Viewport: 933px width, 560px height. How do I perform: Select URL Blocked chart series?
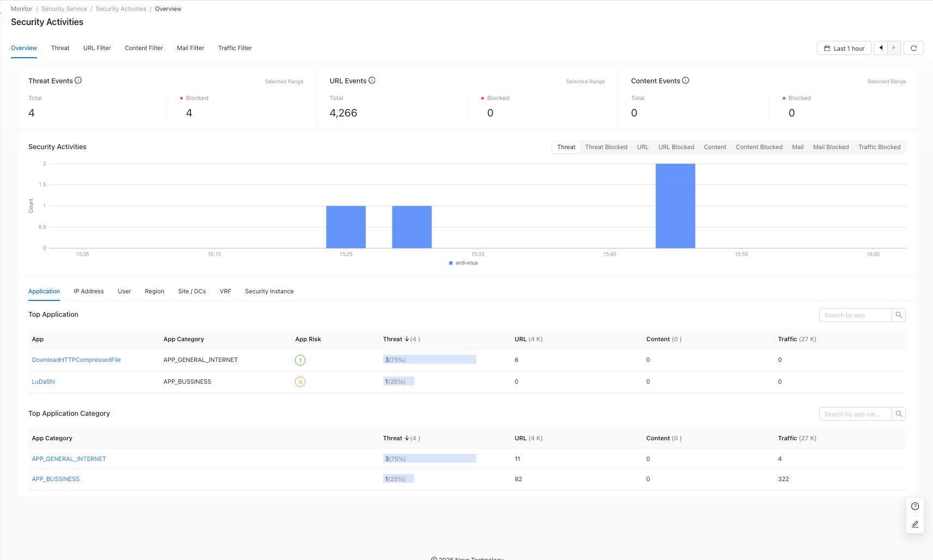pos(676,147)
